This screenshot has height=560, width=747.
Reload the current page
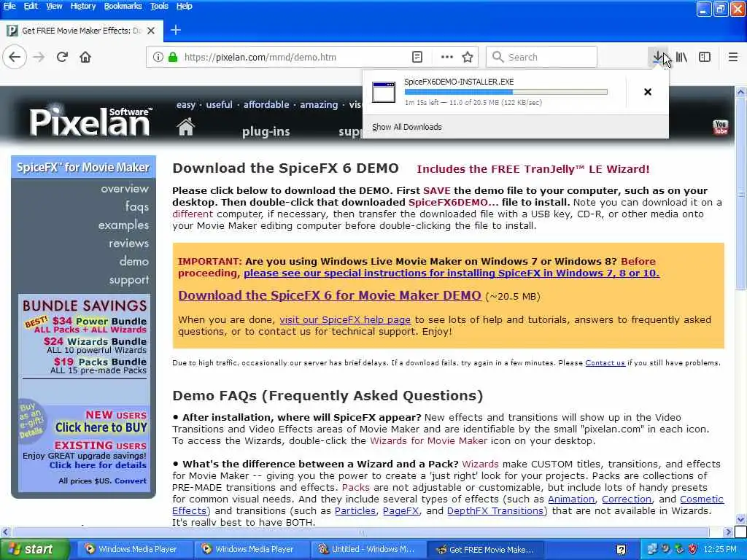pos(62,57)
